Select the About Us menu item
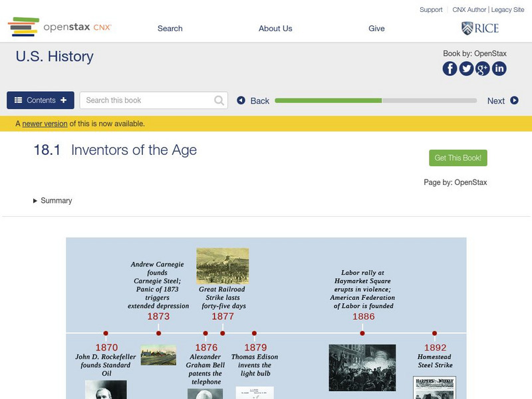This screenshot has height=399, width=532. (x=275, y=29)
